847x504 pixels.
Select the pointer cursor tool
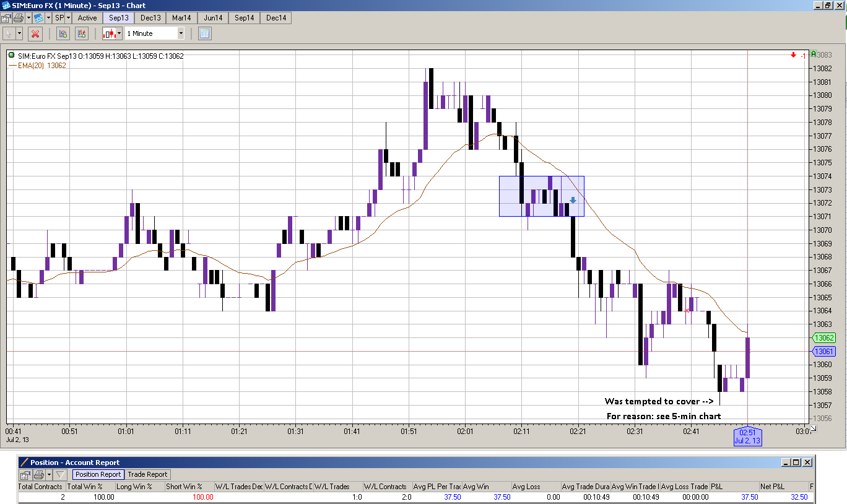pos(9,33)
